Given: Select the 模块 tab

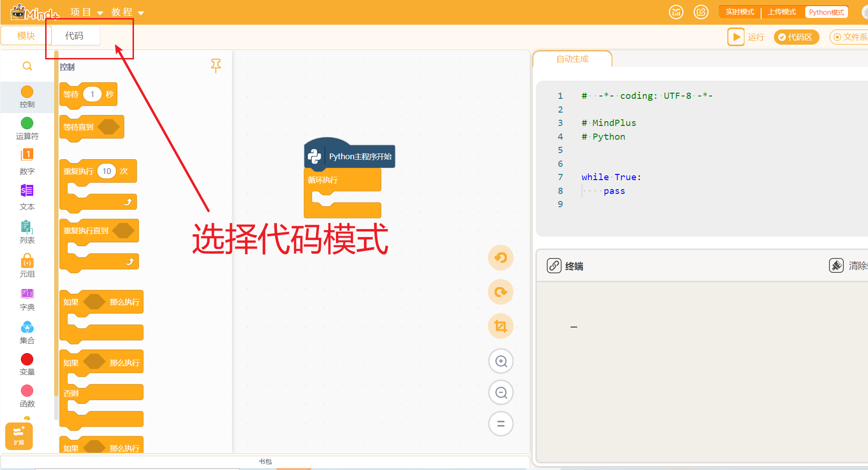Looking at the screenshot, I should tap(26, 36).
